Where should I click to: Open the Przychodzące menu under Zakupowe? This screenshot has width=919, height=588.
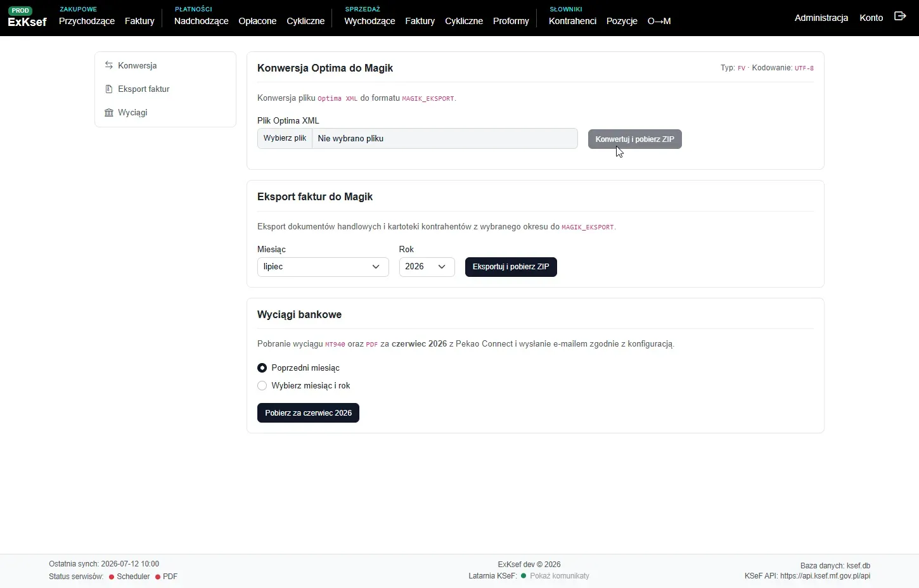point(87,21)
